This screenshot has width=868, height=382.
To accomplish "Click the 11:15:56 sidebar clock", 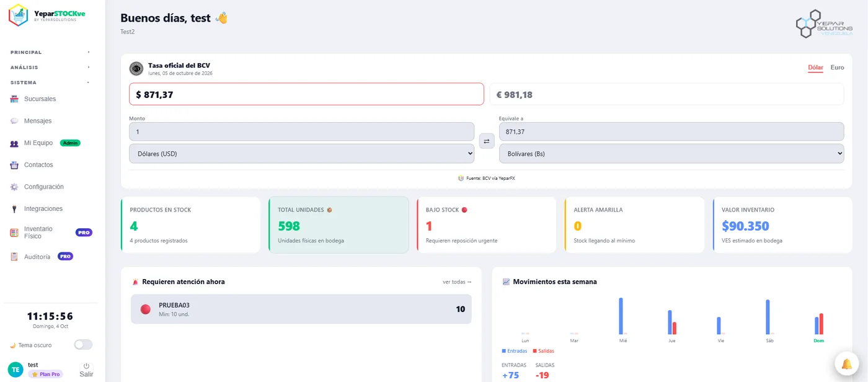I will coord(50,316).
